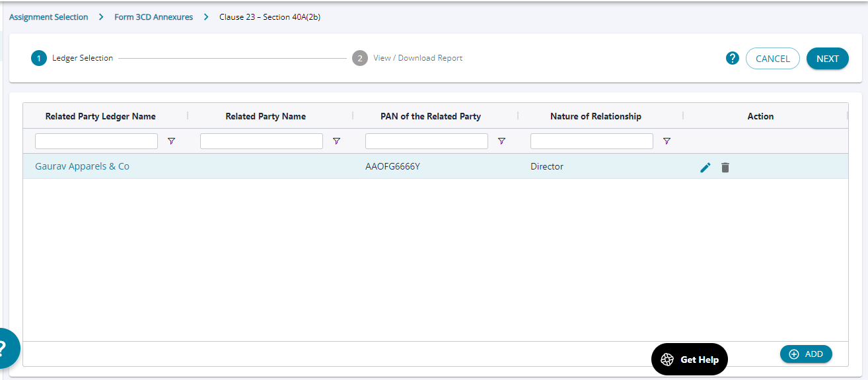
Task: Open filter for Nature of Relationship column
Action: [667, 141]
